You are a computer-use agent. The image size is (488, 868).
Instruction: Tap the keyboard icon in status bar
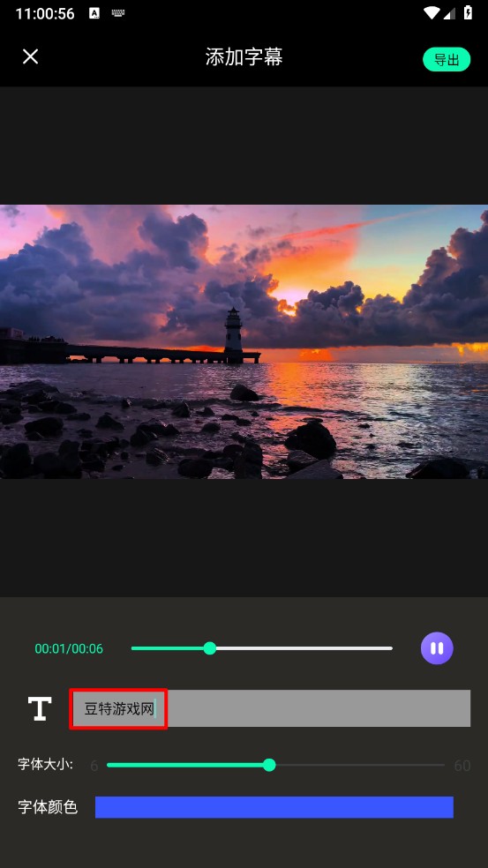point(118,13)
